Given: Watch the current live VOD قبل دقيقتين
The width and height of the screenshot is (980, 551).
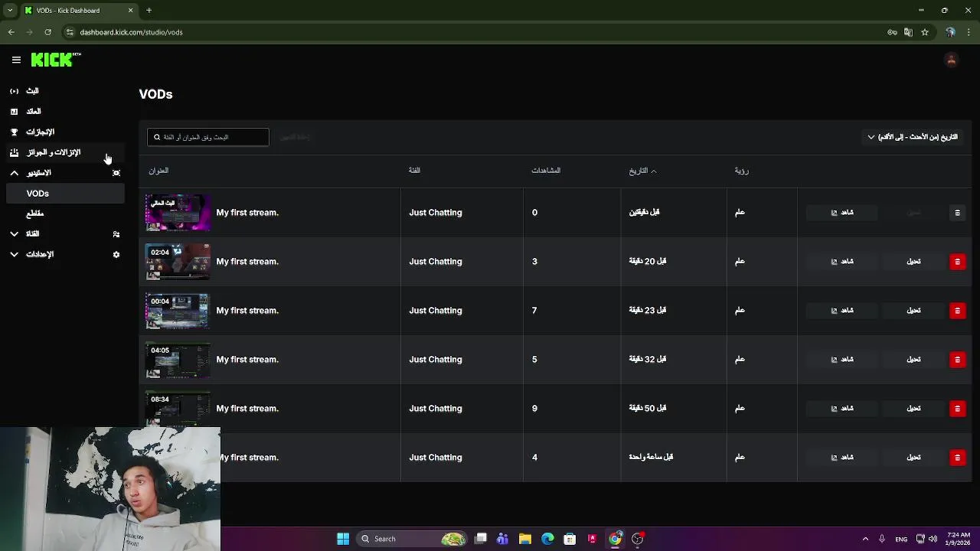Looking at the screenshot, I should pyautogui.click(x=841, y=213).
